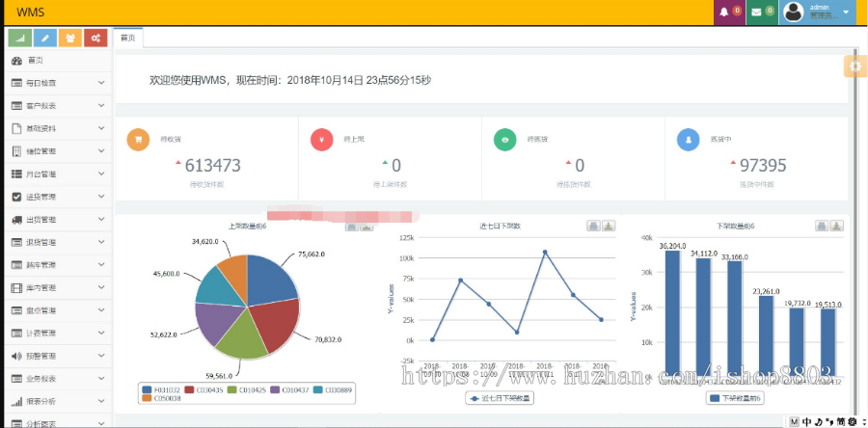868x428 pixels.
Task: Expand the 盘点管理 menu chevron
Action: point(101,309)
